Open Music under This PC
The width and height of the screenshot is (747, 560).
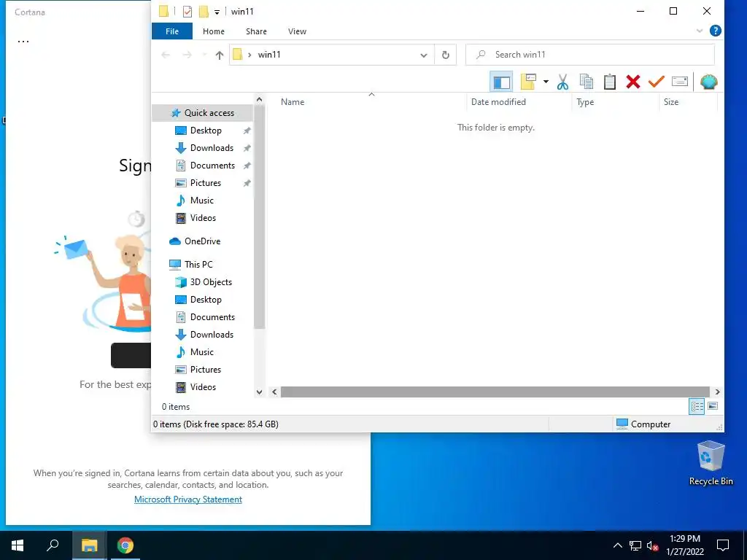click(x=203, y=352)
